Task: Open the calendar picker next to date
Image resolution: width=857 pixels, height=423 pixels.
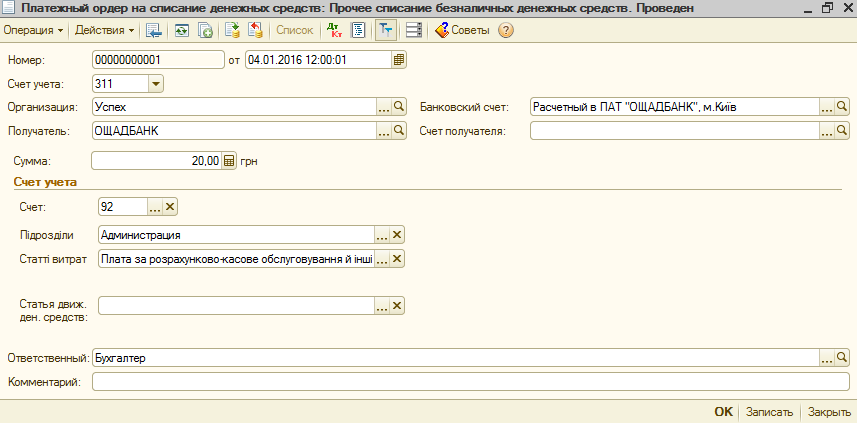Action: pyautogui.click(x=399, y=59)
